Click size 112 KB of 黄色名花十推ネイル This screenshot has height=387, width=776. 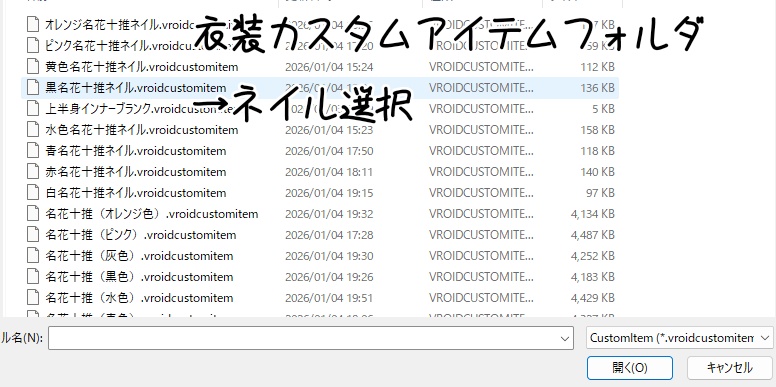click(x=598, y=67)
